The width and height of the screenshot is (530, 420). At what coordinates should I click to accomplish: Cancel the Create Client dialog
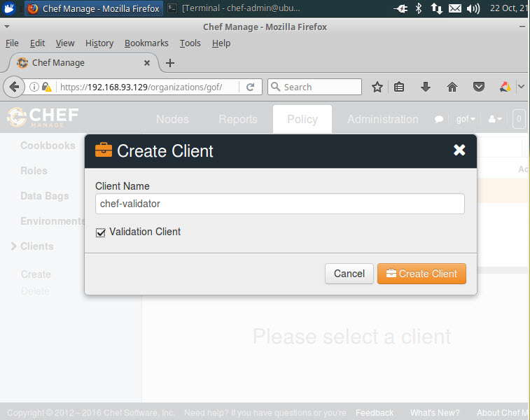click(x=349, y=274)
